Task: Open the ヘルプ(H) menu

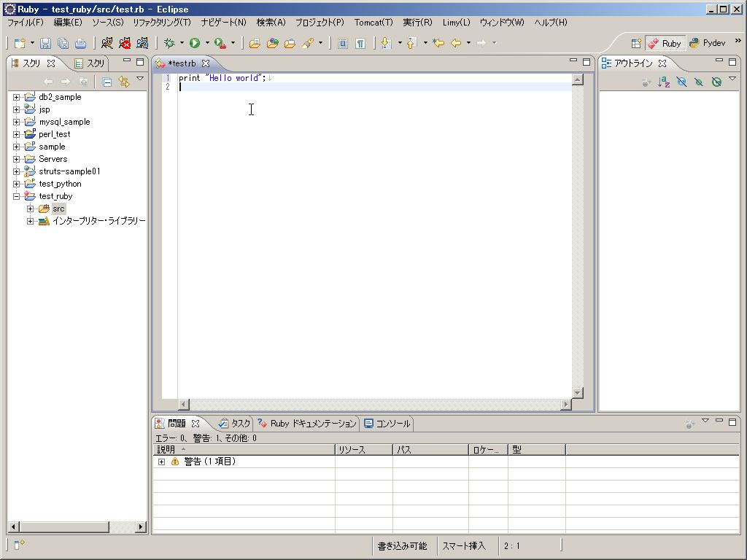Action: (551, 23)
